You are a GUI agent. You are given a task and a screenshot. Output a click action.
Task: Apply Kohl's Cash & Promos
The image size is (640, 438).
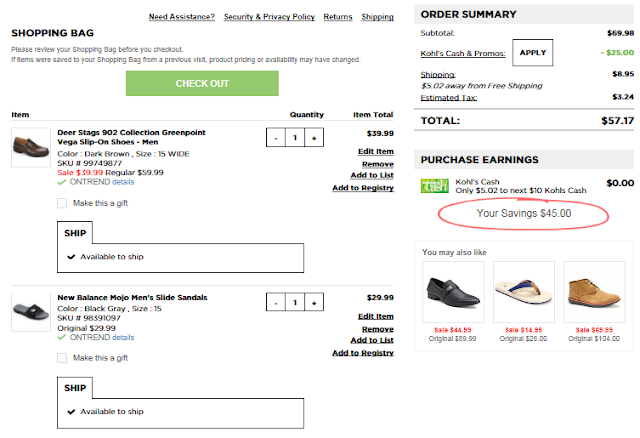[531, 52]
